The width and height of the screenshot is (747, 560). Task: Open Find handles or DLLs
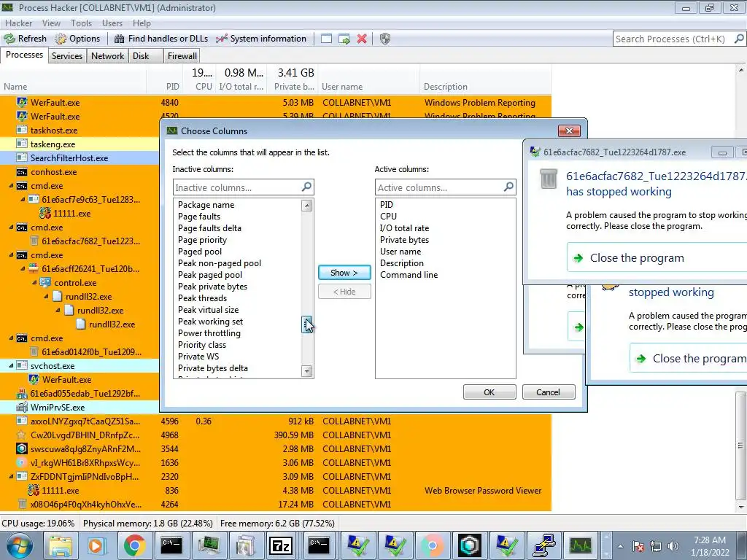pos(161,39)
